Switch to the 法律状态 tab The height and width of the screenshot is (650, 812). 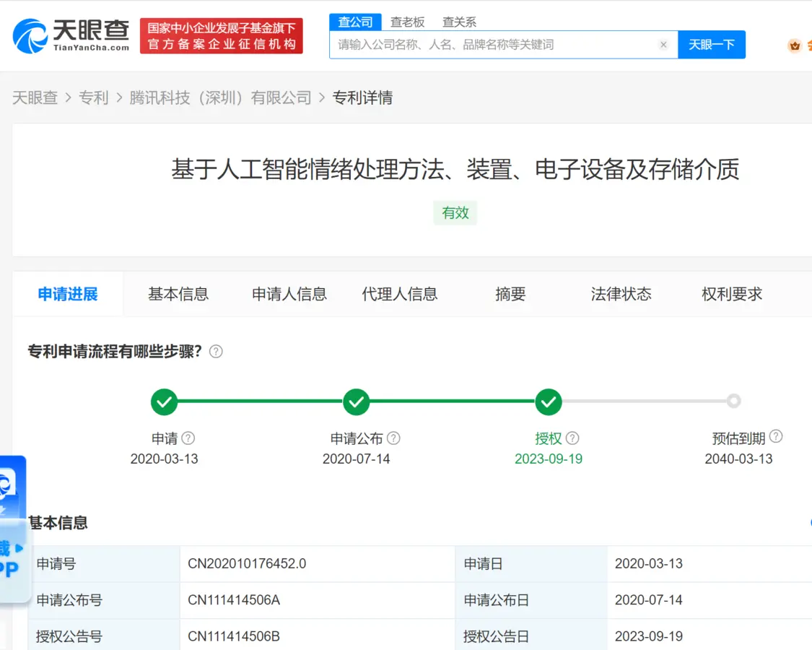pos(621,294)
